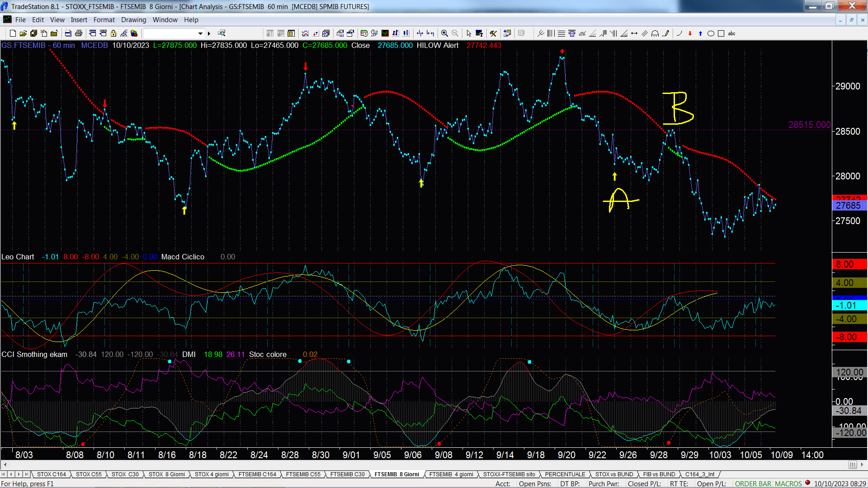Switch to STOX vs BUND tab
Viewport: 868px width, 488px height.
pos(614,474)
